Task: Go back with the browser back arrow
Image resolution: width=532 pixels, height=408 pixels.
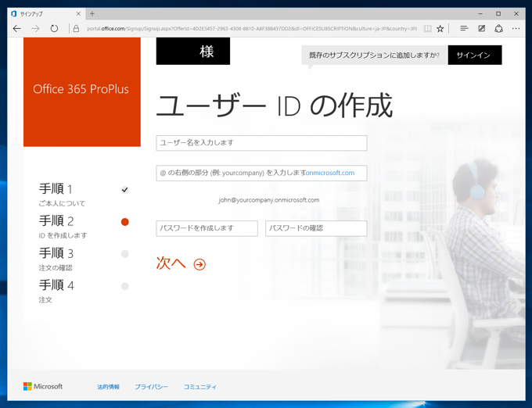Action: pos(17,29)
